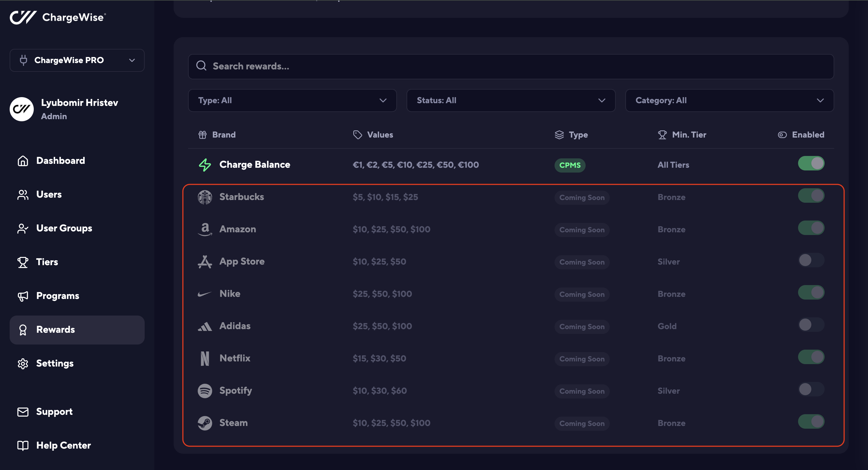Click the Starbucks brand logo
This screenshot has height=470, width=868.
point(205,197)
